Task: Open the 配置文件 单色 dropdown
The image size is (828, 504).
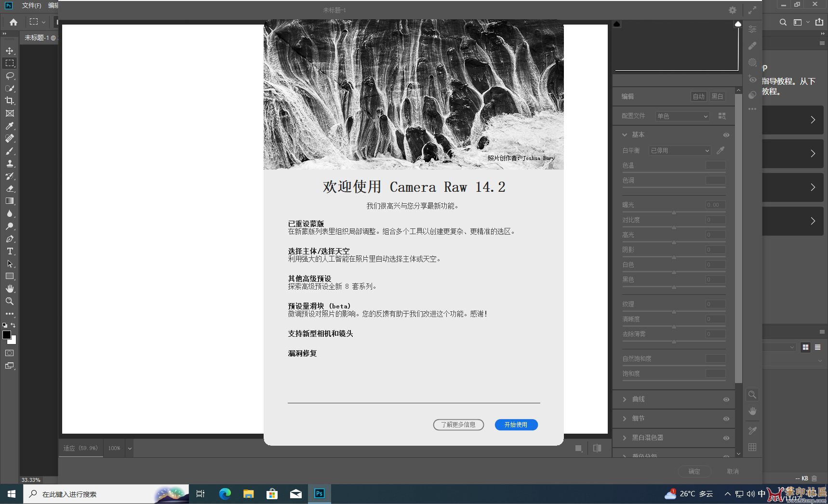Action: click(682, 116)
